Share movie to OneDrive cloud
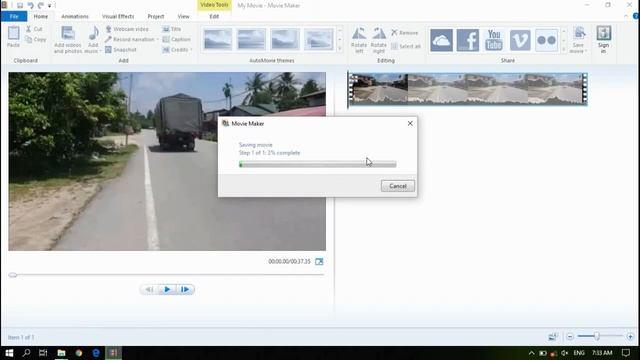Image resolution: width=640 pixels, height=360 pixels. (x=441, y=40)
